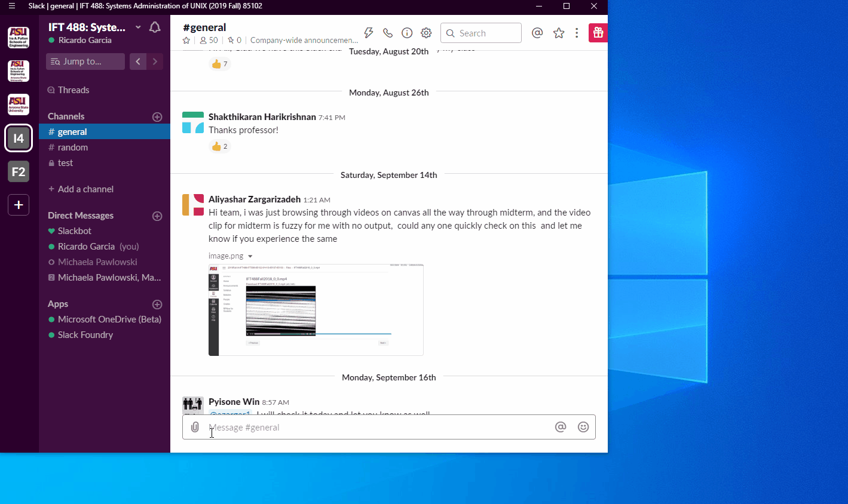
Task: Show channel details info icon
Action: click(407, 33)
